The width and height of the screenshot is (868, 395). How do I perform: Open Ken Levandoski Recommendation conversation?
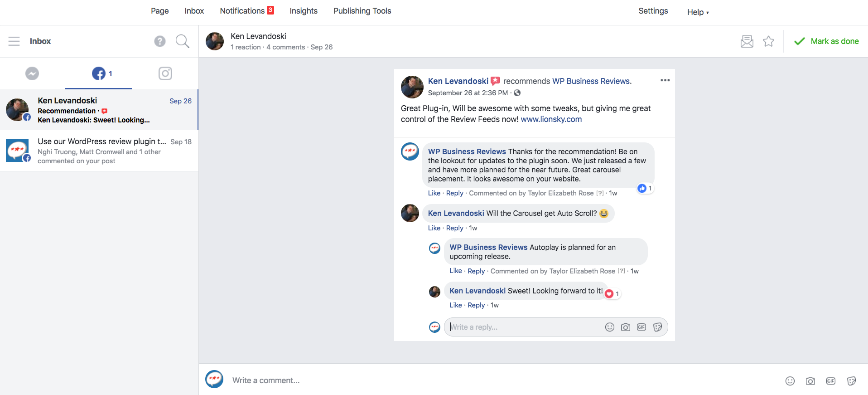[x=99, y=110]
